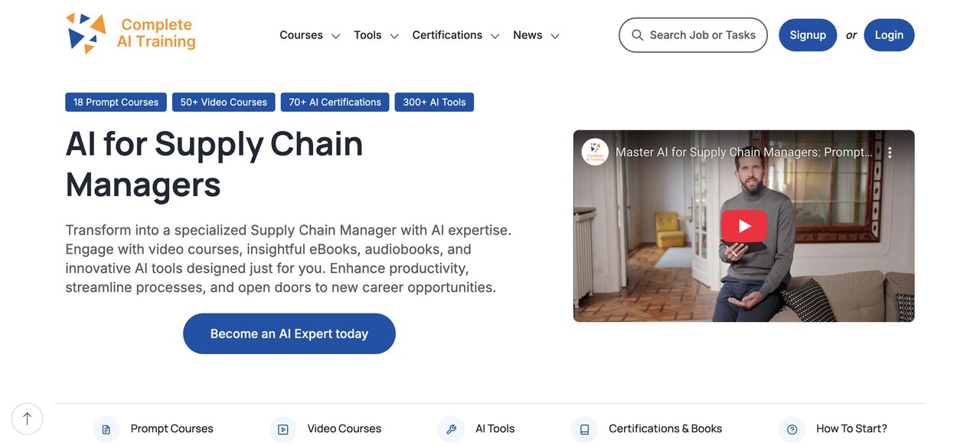Screen dimensions: 980x446
Task: Focus the Search Job or Tasks field
Action: coord(693,35)
